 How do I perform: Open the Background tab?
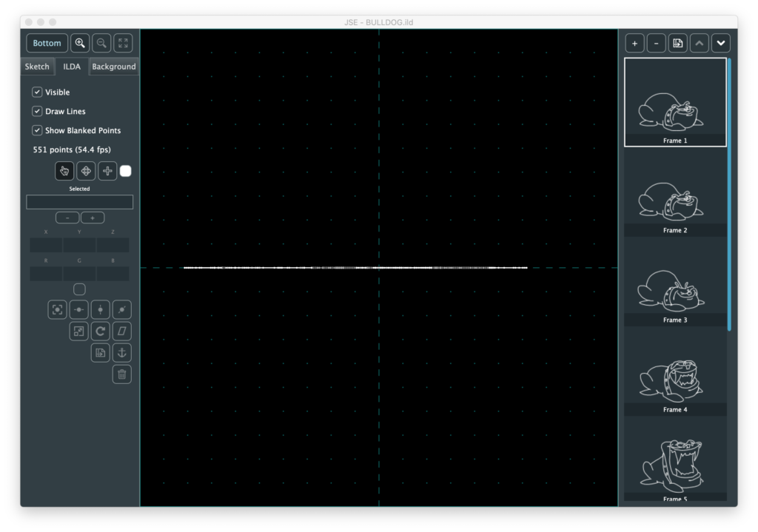tap(113, 67)
